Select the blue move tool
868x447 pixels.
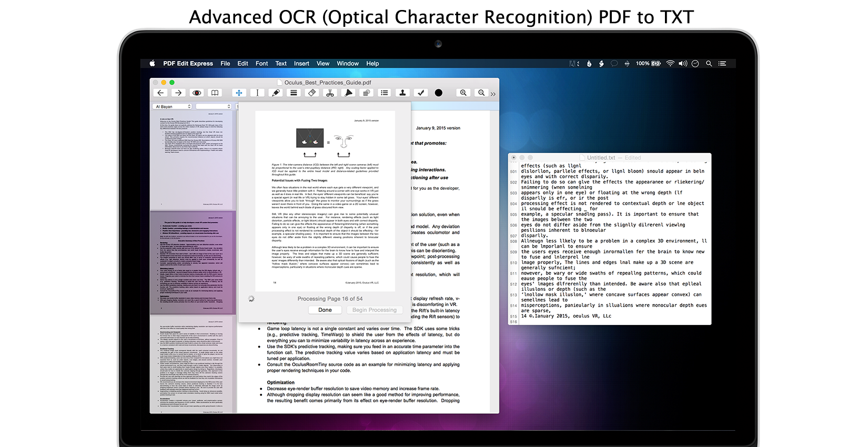coord(239,93)
